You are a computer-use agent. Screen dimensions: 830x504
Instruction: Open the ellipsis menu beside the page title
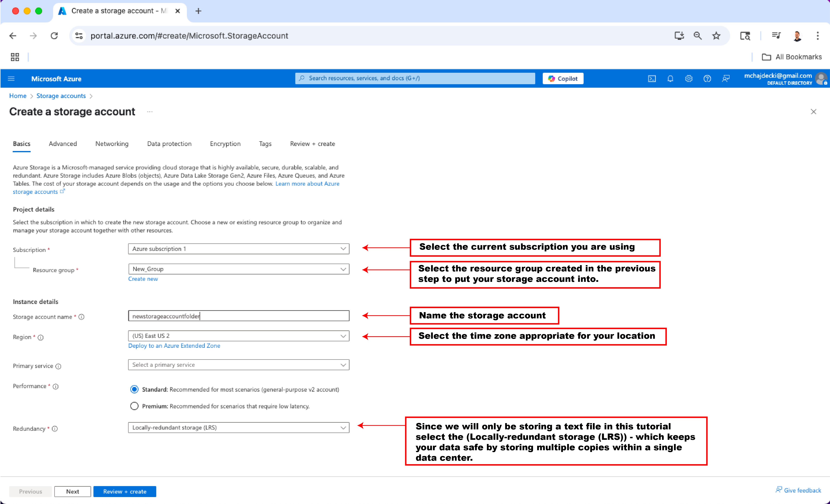tap(150, 112)
